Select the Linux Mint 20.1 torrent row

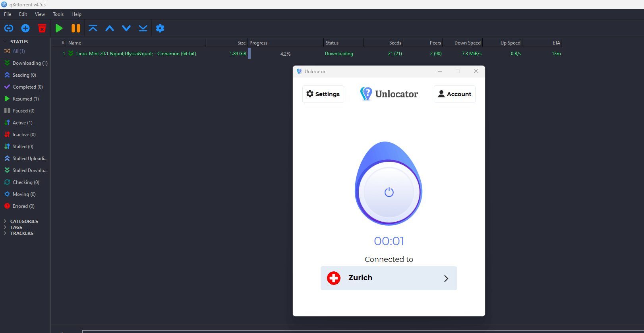pos(306,54)
